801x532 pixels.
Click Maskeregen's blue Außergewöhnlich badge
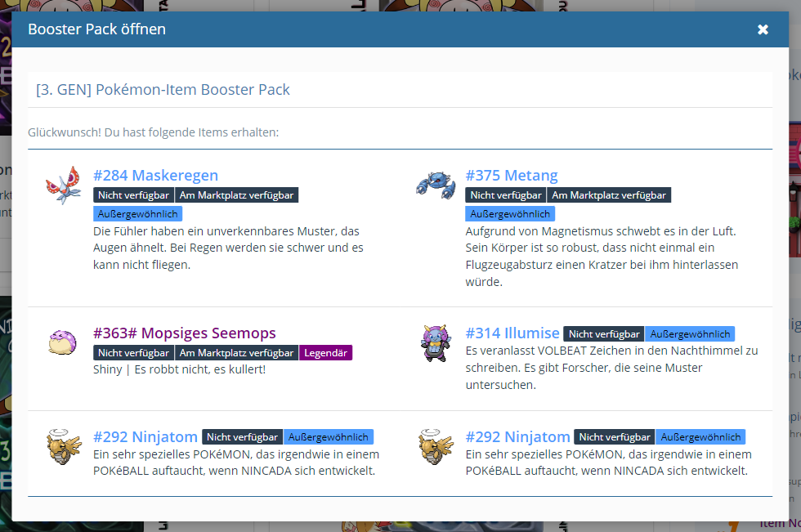click(x=137, y=214)
